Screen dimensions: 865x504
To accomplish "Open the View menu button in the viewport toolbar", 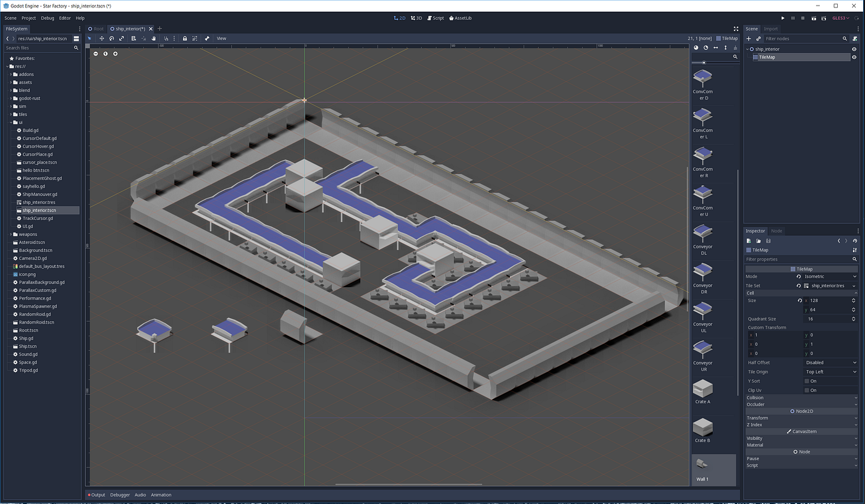I will pyautogui.click(x=221, y=38).
